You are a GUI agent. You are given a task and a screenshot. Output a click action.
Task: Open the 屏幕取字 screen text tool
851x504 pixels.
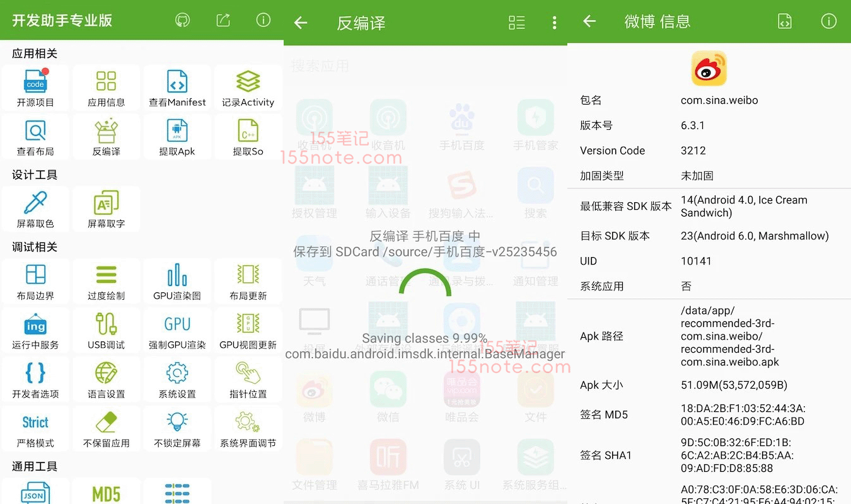[x=106, y=209]
